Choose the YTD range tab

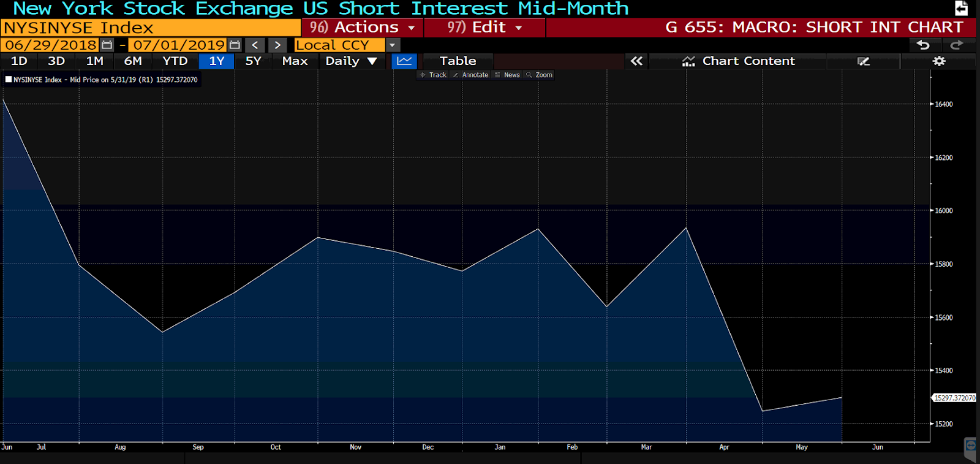(175, 61)
